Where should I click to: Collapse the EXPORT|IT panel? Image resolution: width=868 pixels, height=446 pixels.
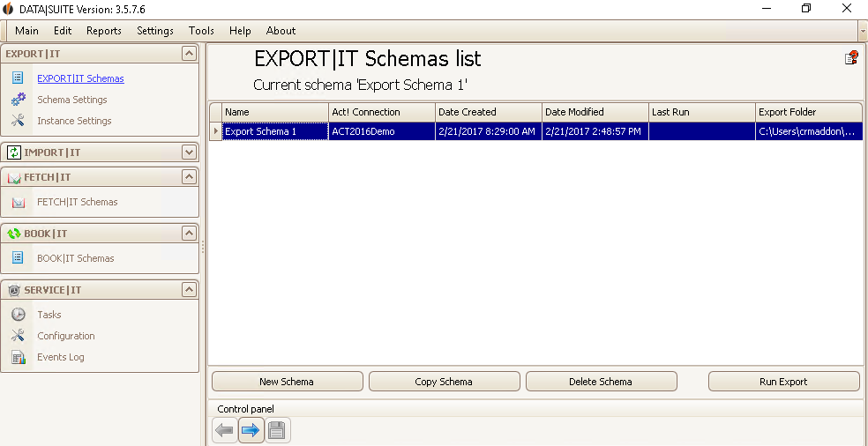[x=190, y=54]
